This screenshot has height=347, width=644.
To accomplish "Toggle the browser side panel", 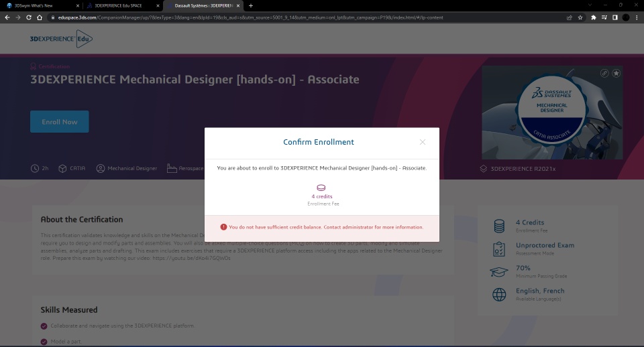I will [615, 17].
